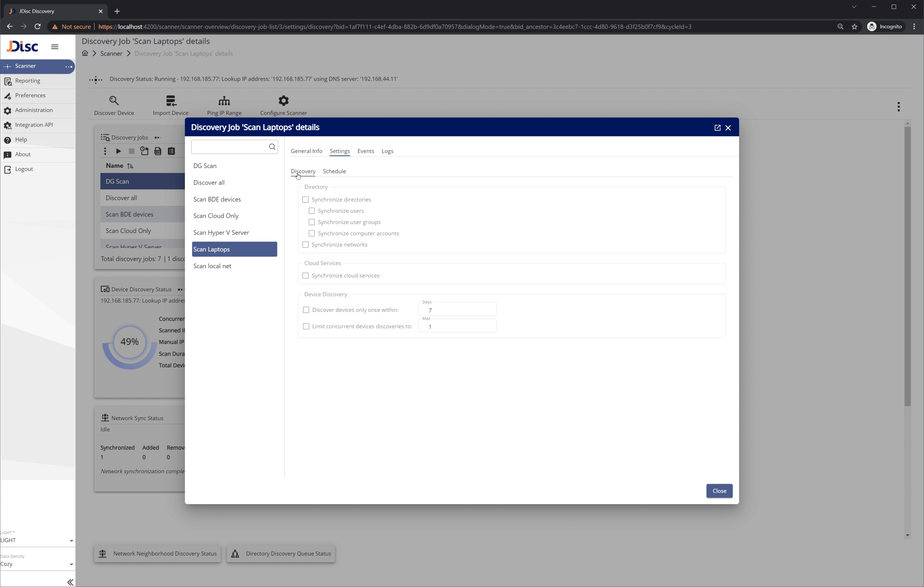
Task: Open Configure Scanner
Action: pos(283,104)
